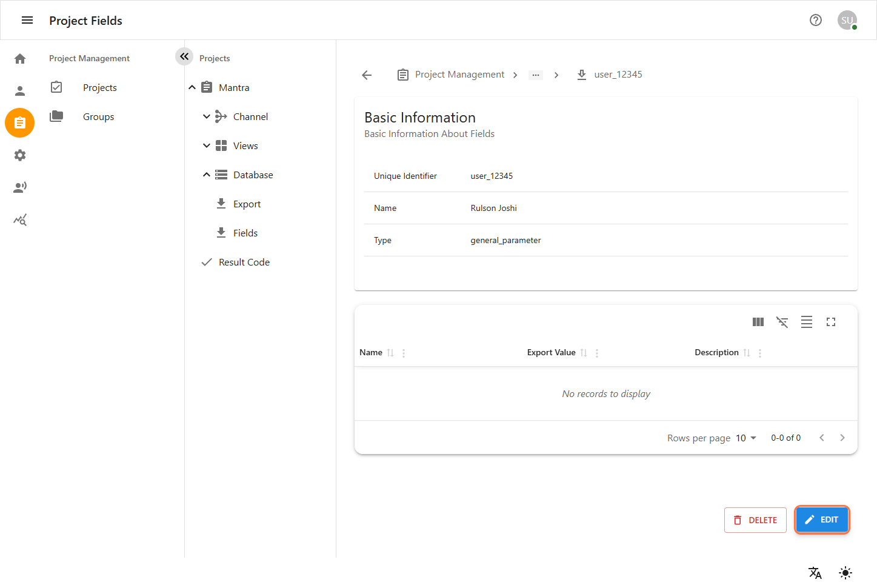
Task: Collapse the Database tree node
Action: coord(207,175)
